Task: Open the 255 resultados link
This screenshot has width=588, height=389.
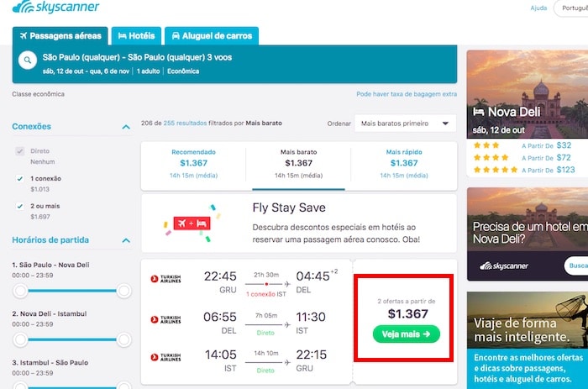Action: pos(185,123)
